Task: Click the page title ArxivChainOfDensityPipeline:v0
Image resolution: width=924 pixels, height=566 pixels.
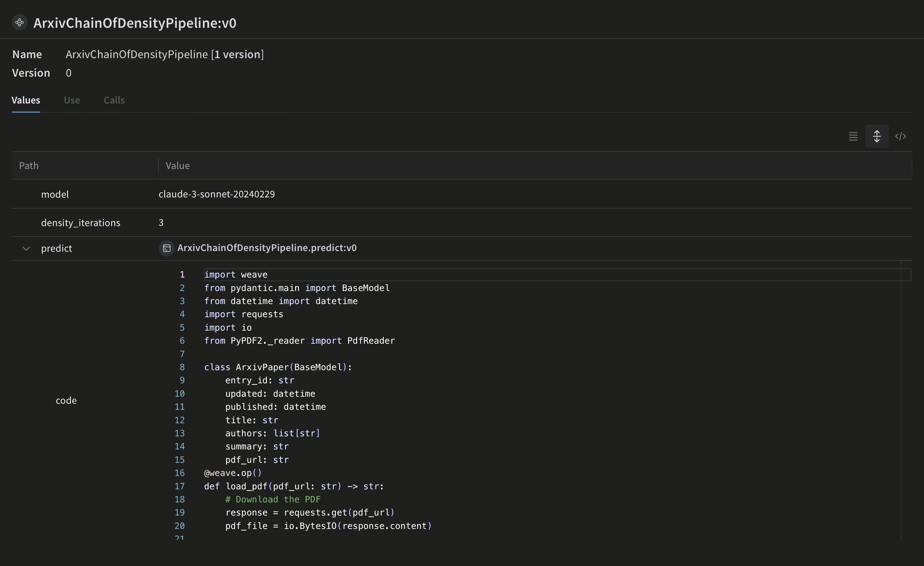Action: (x=135, y=23)
